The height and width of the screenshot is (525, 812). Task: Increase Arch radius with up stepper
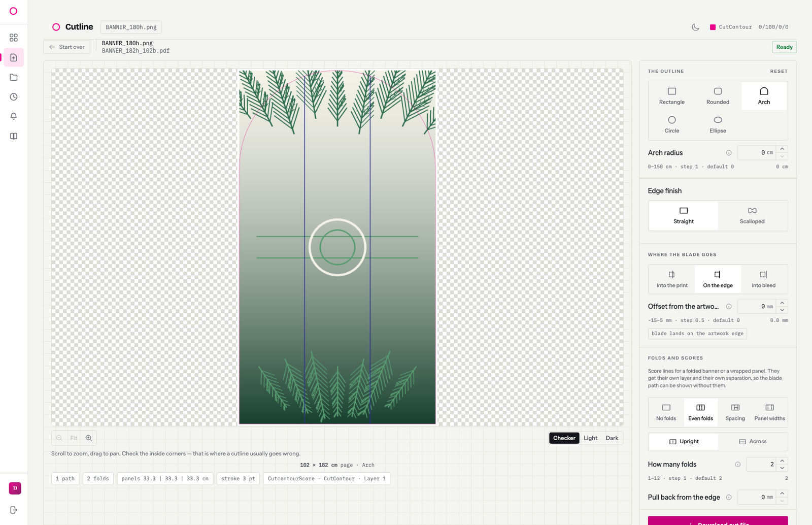[782, 149]
